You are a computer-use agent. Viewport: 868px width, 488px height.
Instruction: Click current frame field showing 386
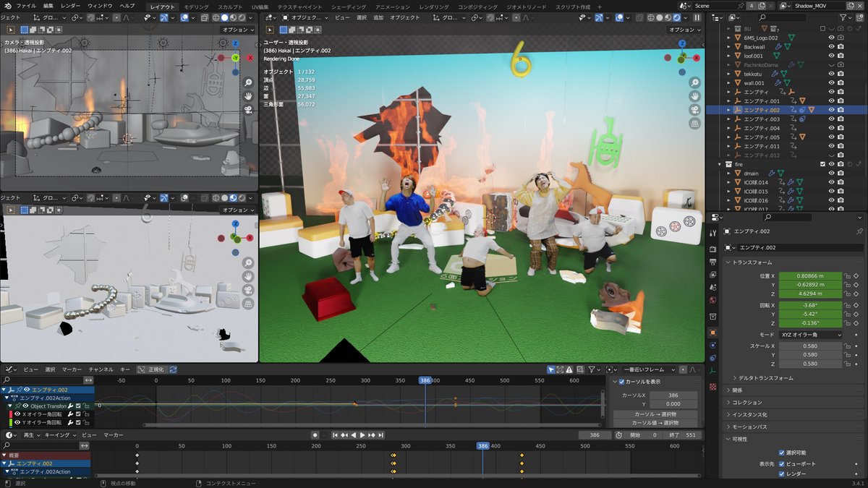coord(595,435)
